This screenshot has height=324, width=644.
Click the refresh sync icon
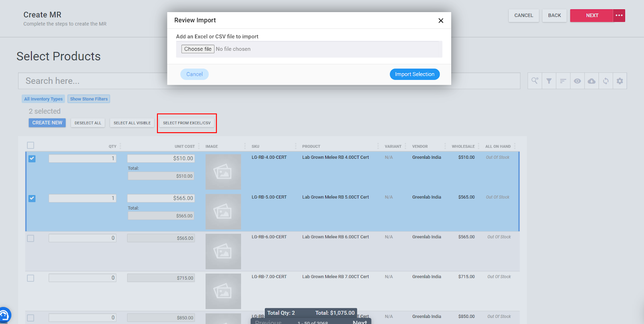click(605, 81)
